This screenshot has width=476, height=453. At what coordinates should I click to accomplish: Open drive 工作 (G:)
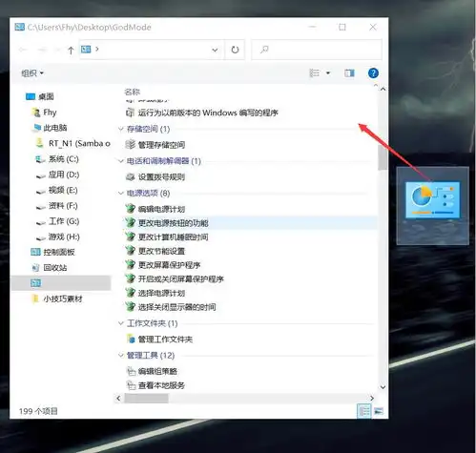click(x=57, y=221)
